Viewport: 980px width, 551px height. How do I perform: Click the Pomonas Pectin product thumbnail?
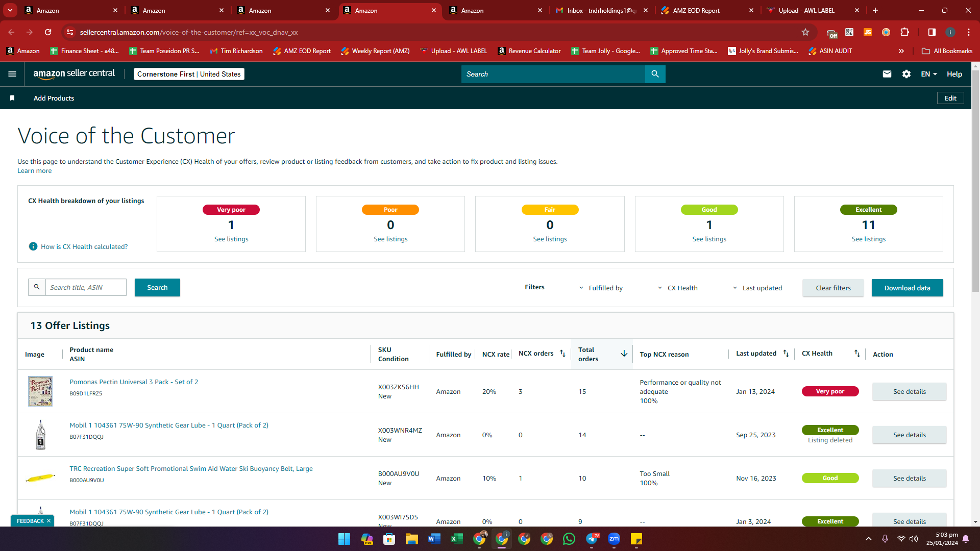(40, 391)
